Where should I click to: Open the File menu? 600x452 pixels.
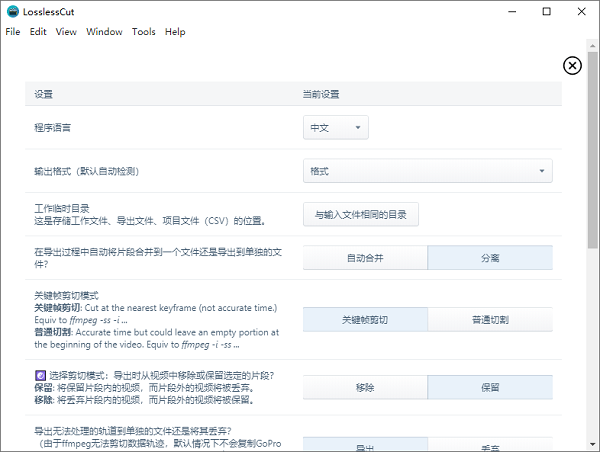[13, 32]
